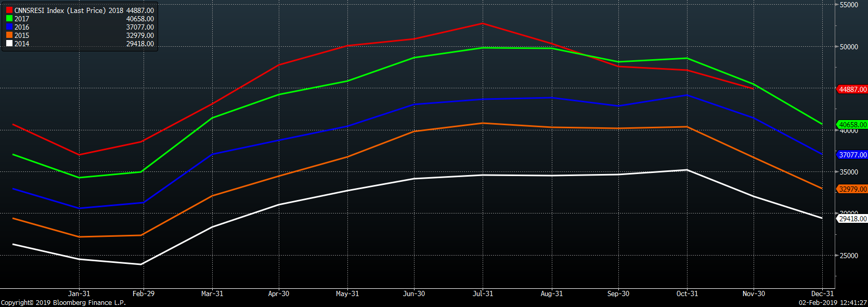This screenshot has width=868, height=307.
Task: Select the Feb-29 x-axis date label
Action: click(144, 293)
